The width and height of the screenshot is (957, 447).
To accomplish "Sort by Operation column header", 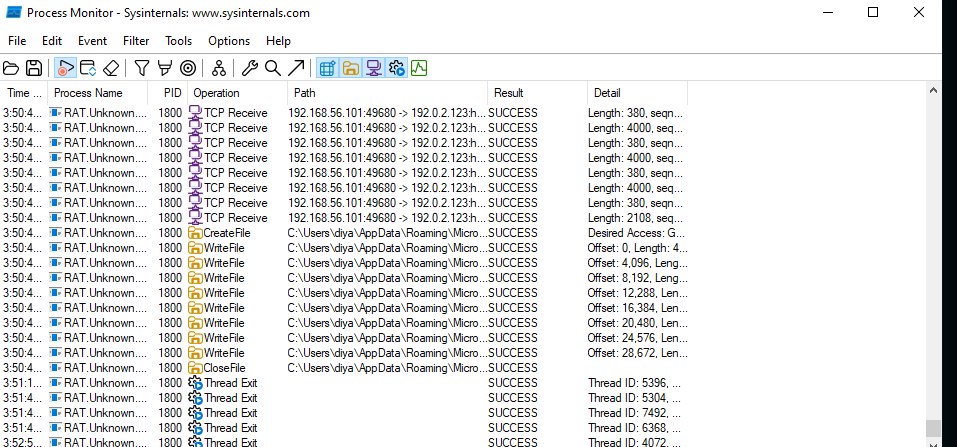I will click(237, 93).
